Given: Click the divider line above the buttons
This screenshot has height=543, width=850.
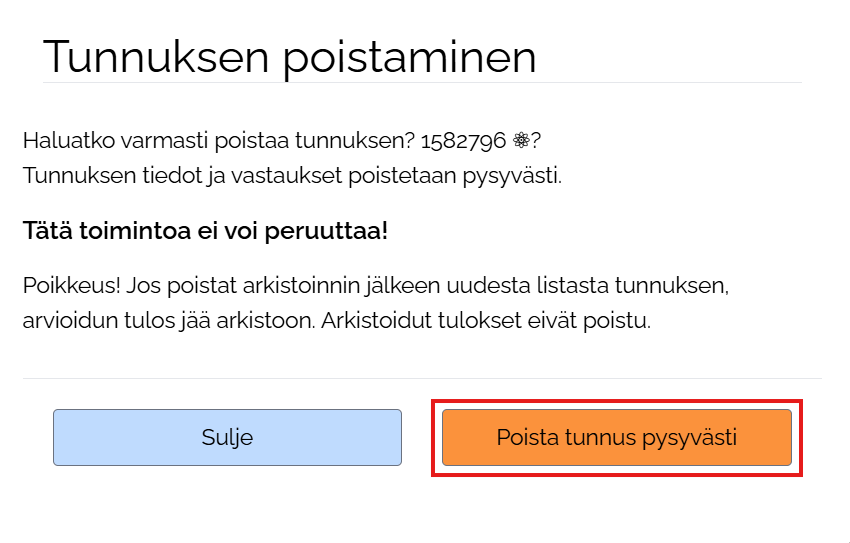Looking at the screenshot, I should pos(422,379).
